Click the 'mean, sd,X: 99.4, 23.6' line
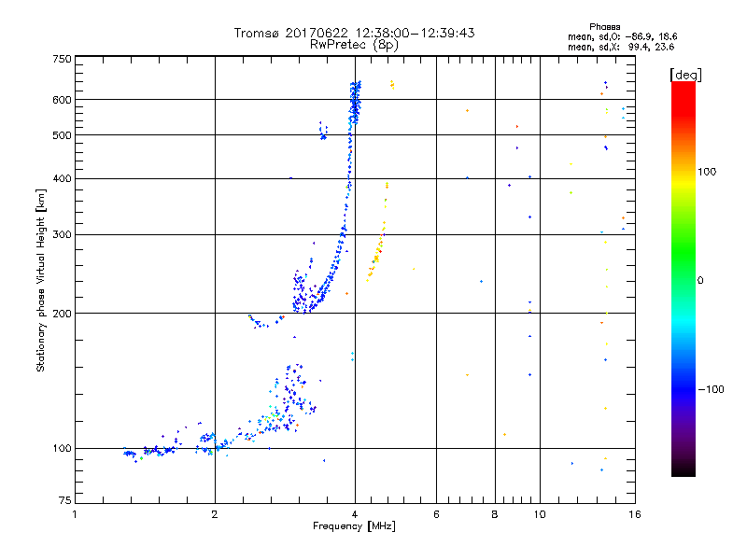Viewport: 747px width, 560px height. click(621, 47)
